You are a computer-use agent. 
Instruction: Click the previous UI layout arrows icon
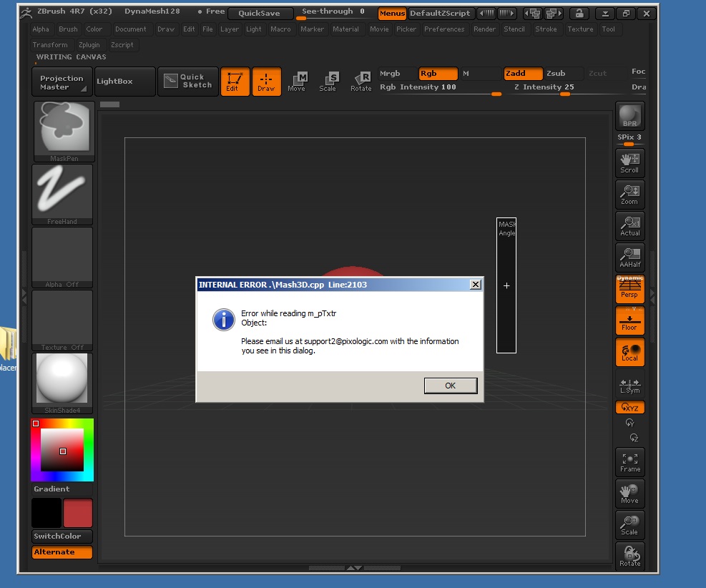point(532,14)
